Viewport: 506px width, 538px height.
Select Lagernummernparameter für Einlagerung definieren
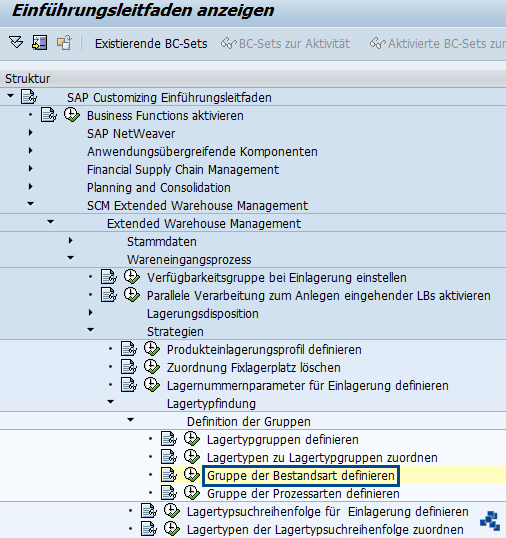307,386
